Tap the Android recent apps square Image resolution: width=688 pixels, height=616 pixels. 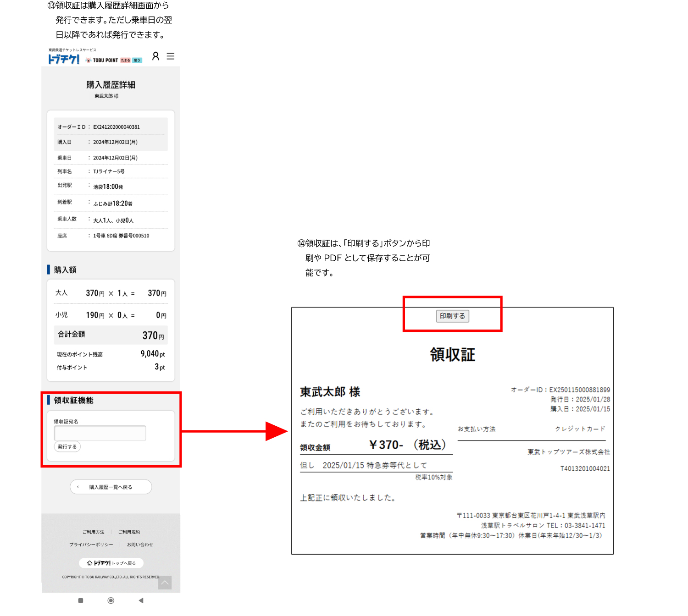click(x=81, y=600)
